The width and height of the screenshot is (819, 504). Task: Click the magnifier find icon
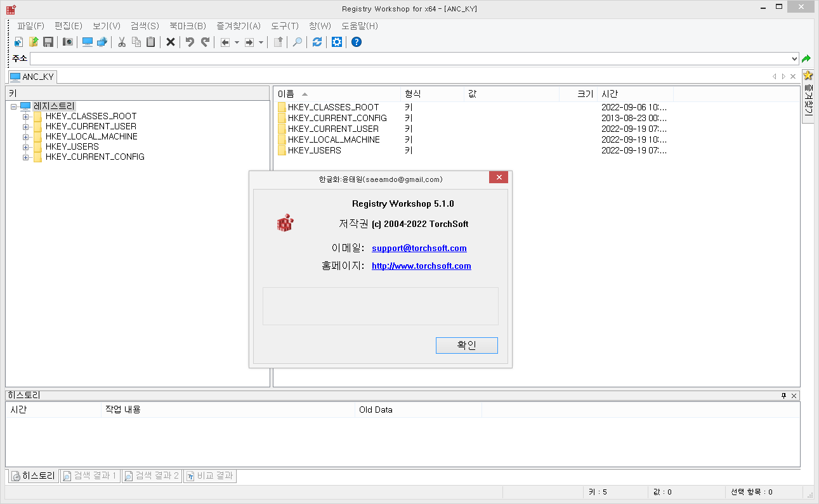297,42
